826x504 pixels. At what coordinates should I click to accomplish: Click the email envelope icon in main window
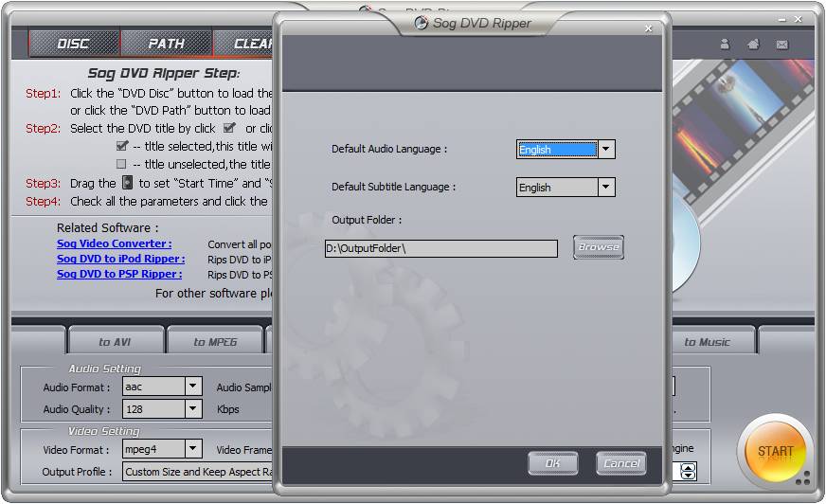pyautogui.click(x=781, y=45)
